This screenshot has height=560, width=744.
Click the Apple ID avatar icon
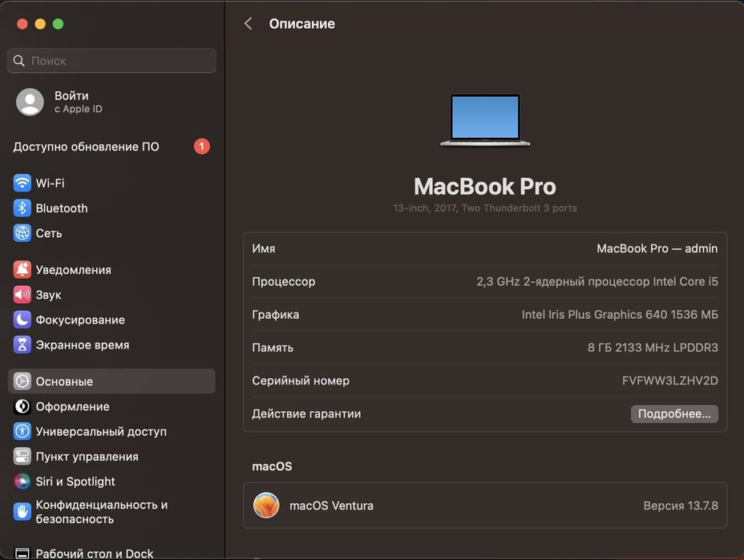[x=30, y=102]
